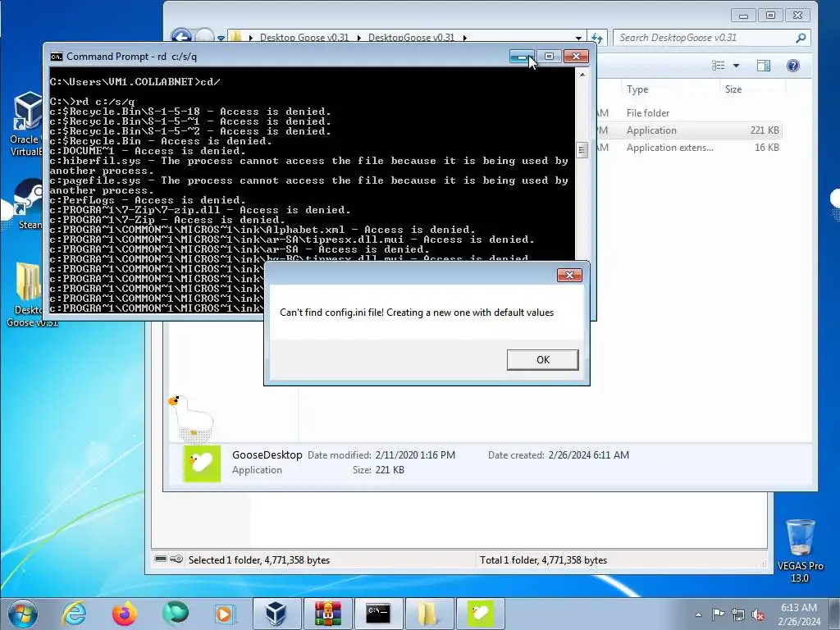Click the muted volume tray icon
Screen dimensions: 840x630
coord(757,614)
